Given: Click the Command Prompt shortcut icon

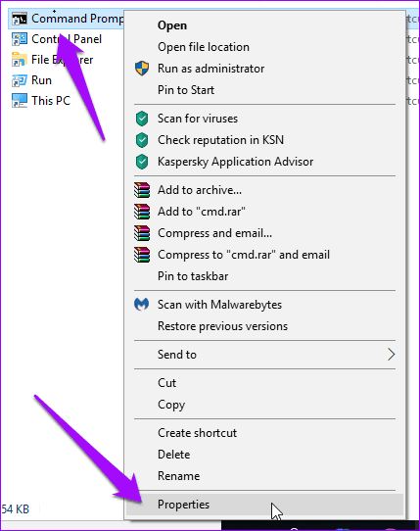Looking at the screenshot, I should pyautogui.click(x=19, y=19).
